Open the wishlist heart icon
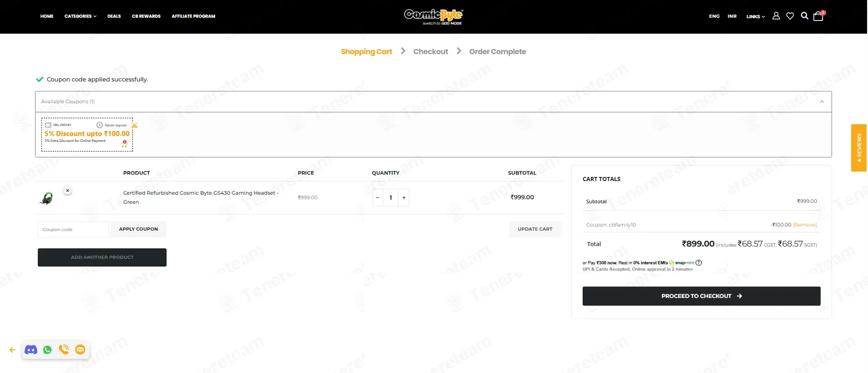 (x=790, y=16)
